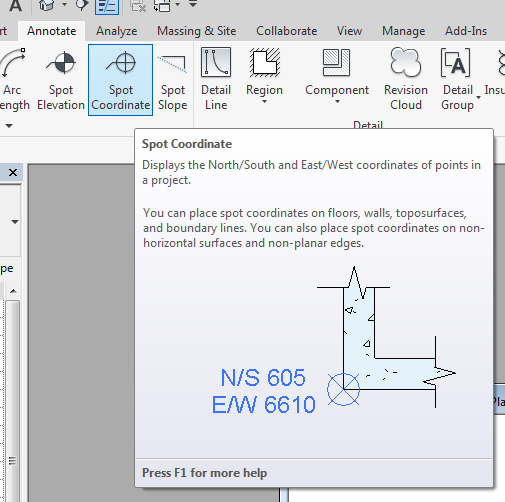Screen dimensions: 505x502
Task: Click the Text 'A' quick access icon
Action: [15, 5]
